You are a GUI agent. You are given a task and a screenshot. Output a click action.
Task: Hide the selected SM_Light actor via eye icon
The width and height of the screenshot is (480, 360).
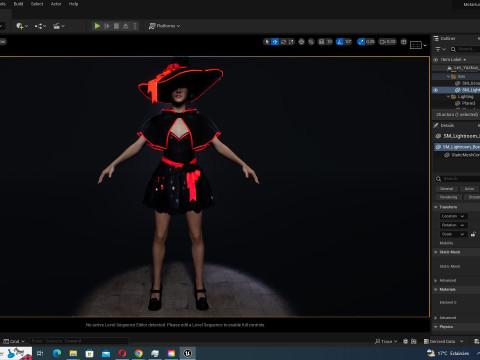point(435,90)
